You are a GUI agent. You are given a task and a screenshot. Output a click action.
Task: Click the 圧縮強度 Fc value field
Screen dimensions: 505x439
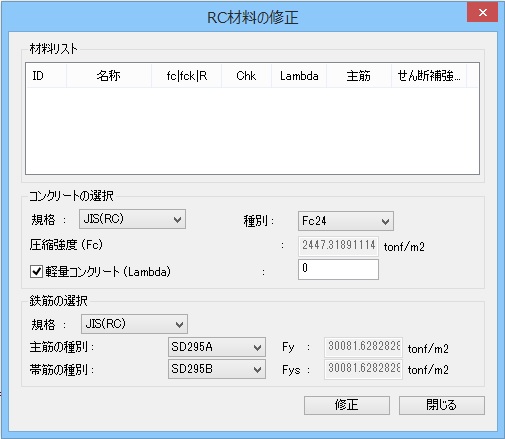tap(338, 246)
